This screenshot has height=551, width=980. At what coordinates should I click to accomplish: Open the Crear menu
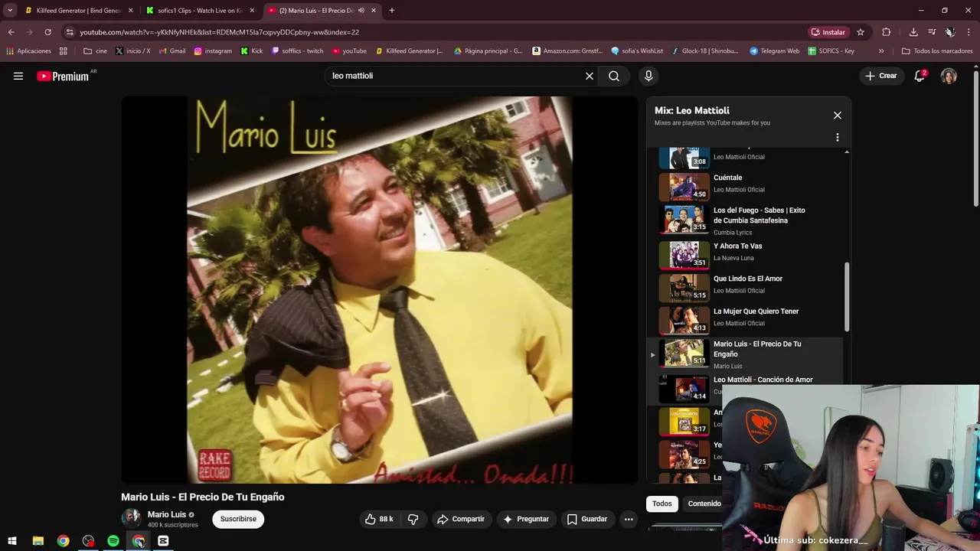point(881,76)
